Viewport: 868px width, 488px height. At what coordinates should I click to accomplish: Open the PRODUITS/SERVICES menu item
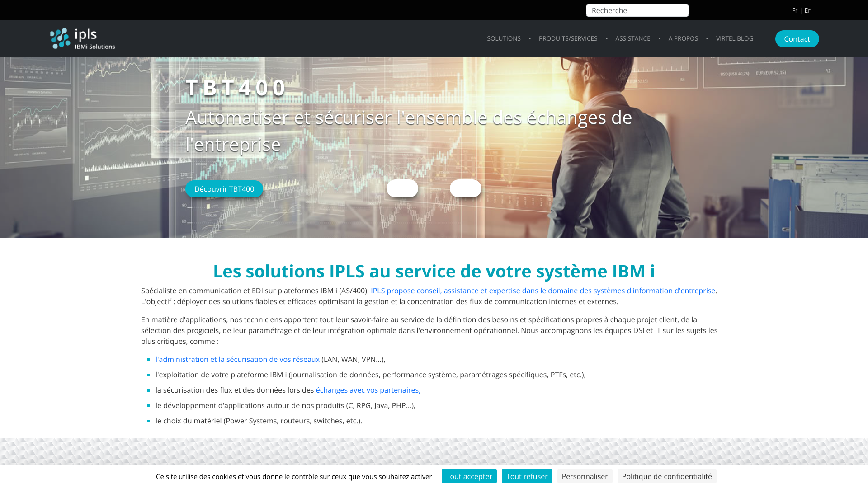tap(568, 38)
